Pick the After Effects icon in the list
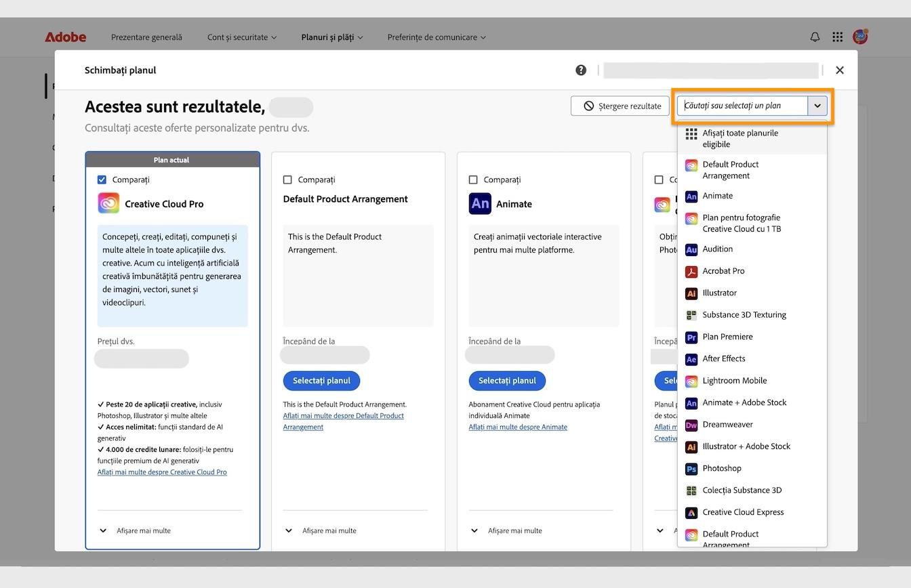 point(691,359)
